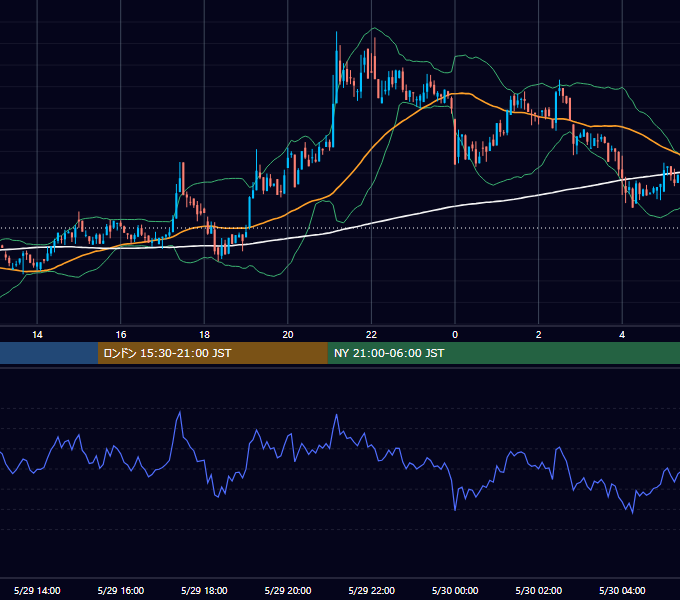Click the blue session band before ロンドン
The image size is (680, 600).
(49, 353)
